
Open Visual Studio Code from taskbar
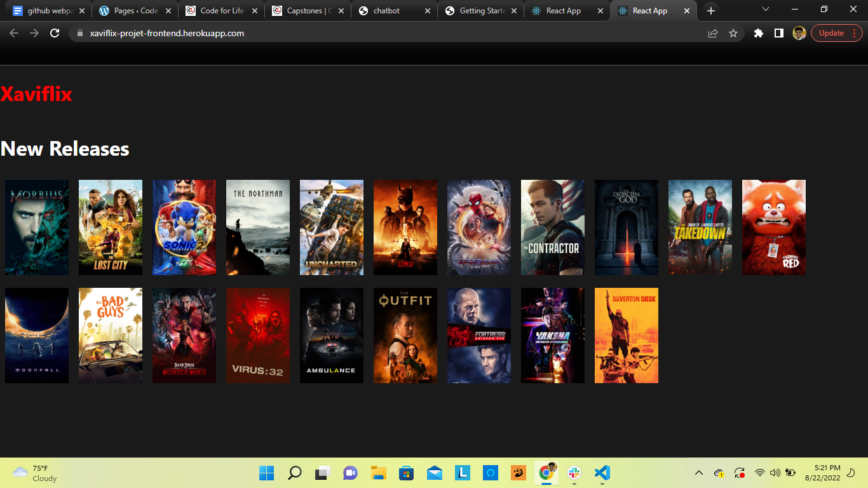click(602, 473)
